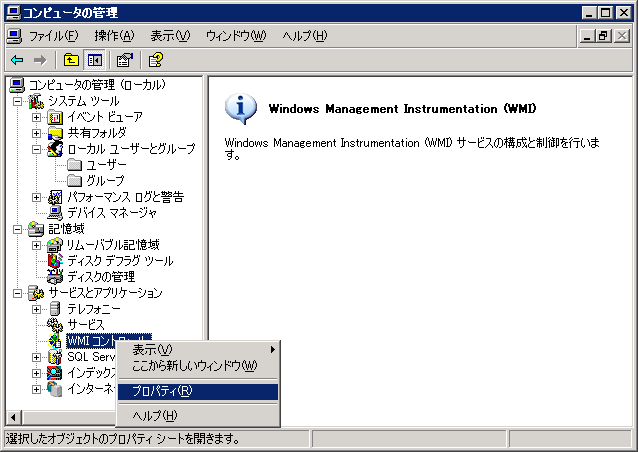Screen dimensions: 638x452
Task: Click the システム ツール icon
Action: tap(36, 101)
